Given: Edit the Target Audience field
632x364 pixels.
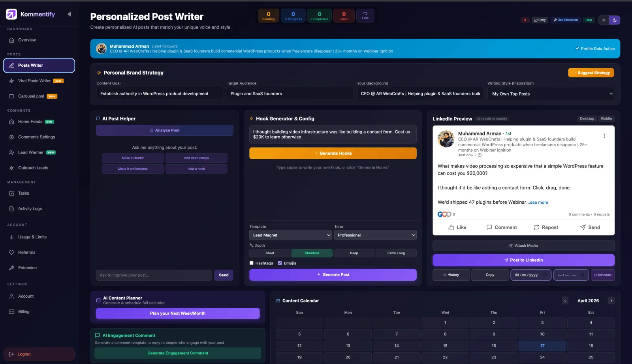Looking at the screenshot, I should [x=290, y=94].
